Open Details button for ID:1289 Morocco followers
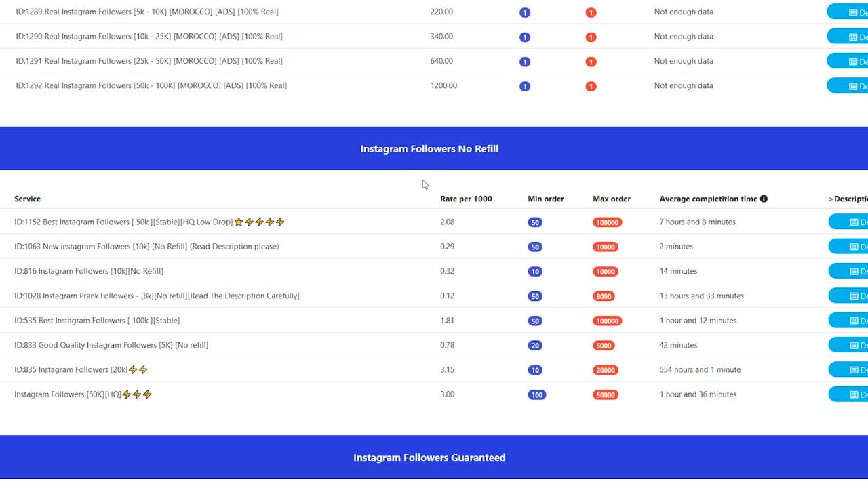Screen dimensions: 868x488 [x=848, y=12]
